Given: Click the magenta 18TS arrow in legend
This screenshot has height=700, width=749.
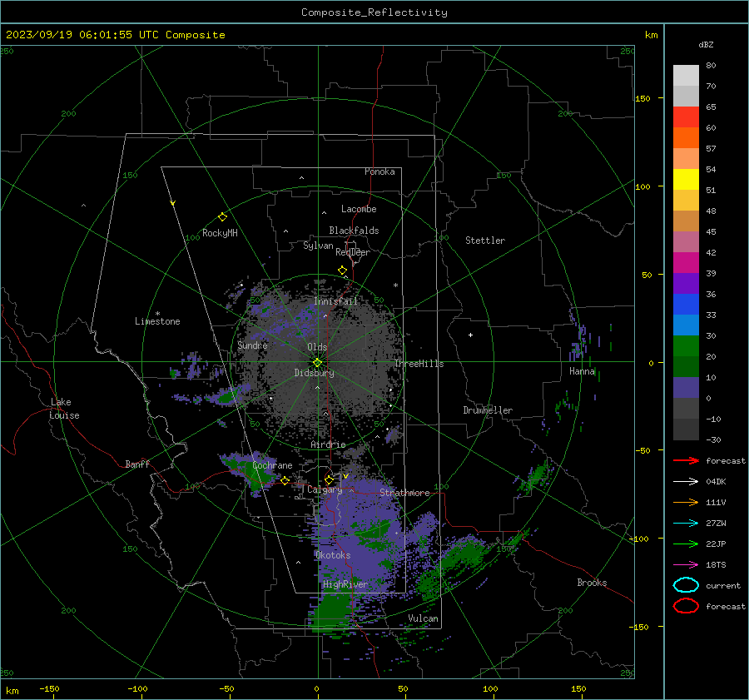Looking at the screenshot, I should coord(686,565).
